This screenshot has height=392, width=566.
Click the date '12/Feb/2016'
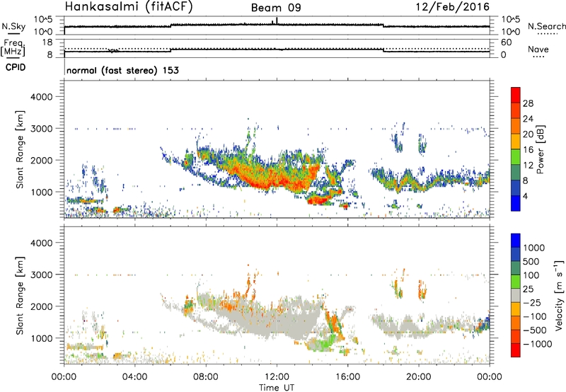[453, 6]
